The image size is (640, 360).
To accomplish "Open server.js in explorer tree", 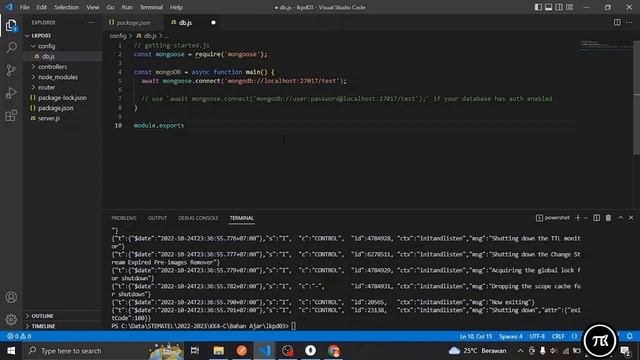I will pyautogui.click(x=62, y=118).
